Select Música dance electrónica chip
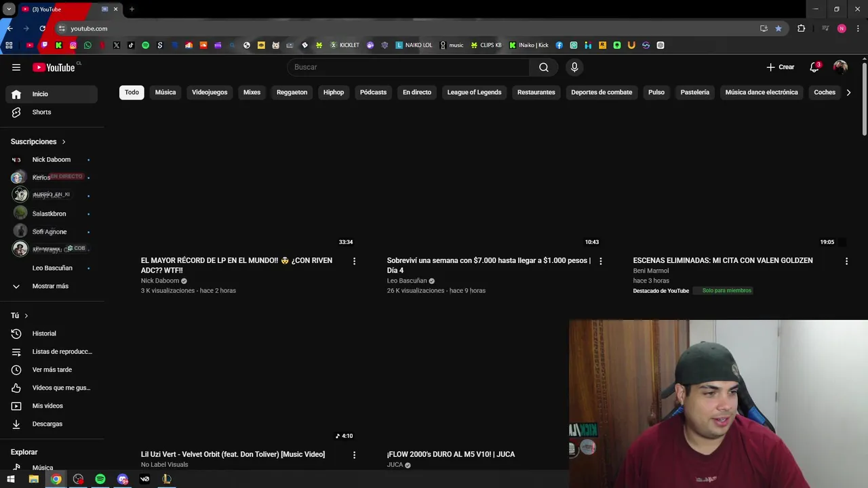The image size is (868, 488). pyautogui.click(x=762, y=92)
